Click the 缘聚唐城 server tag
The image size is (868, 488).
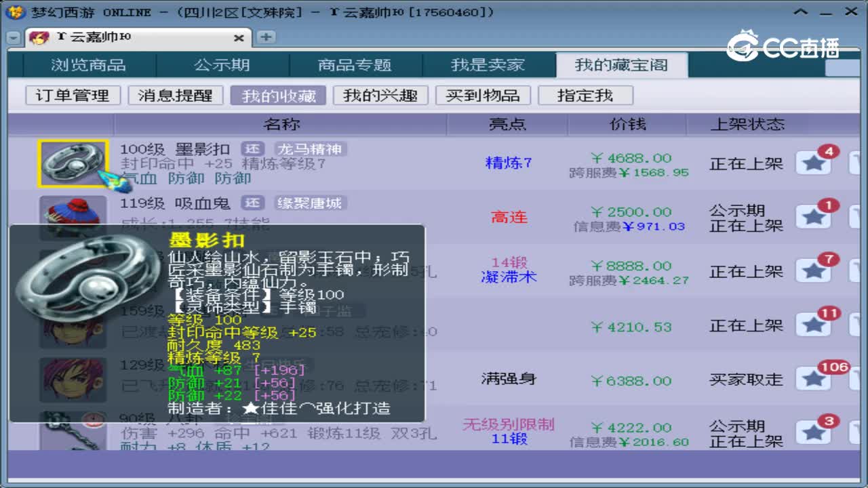pos(311,203)
